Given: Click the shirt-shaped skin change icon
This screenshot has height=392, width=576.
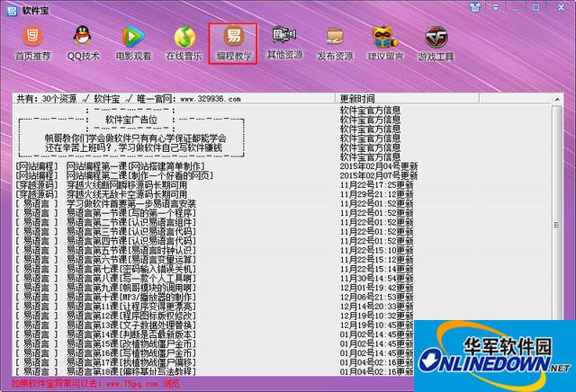Looking at the screenshot, I should pos(475,7).
